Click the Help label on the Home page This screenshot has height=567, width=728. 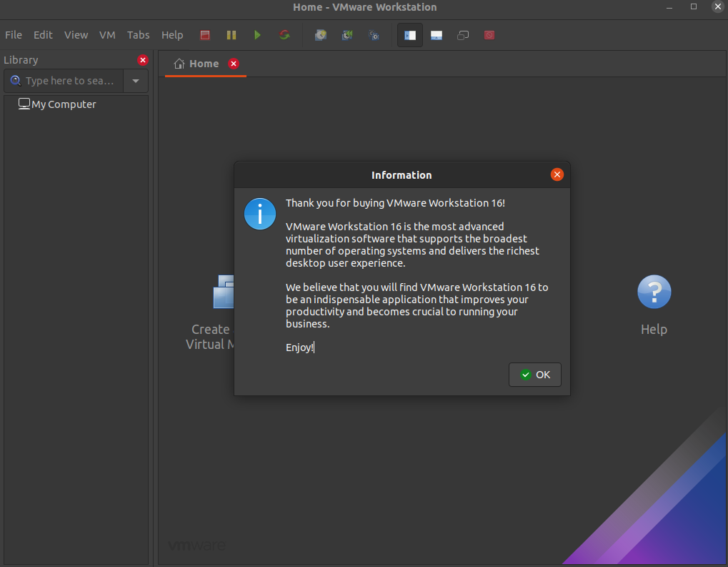coord(654,330)
